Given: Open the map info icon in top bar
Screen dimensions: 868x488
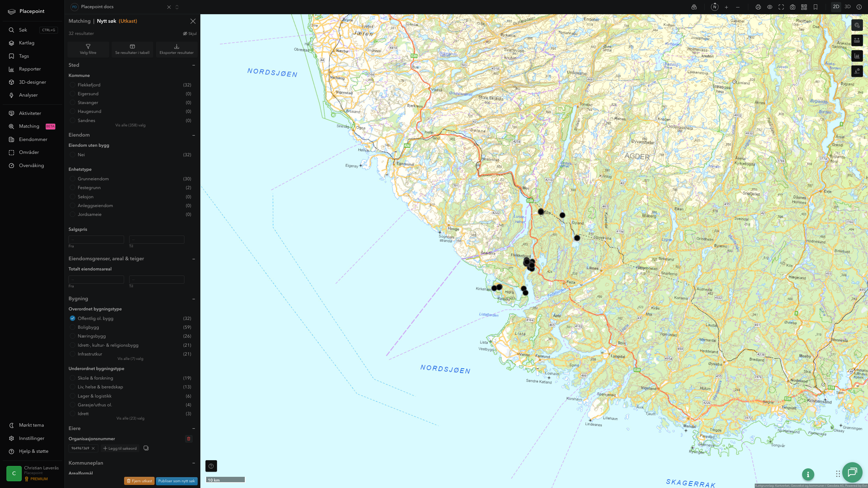Looking at the screenshot, I should [859, 7].
